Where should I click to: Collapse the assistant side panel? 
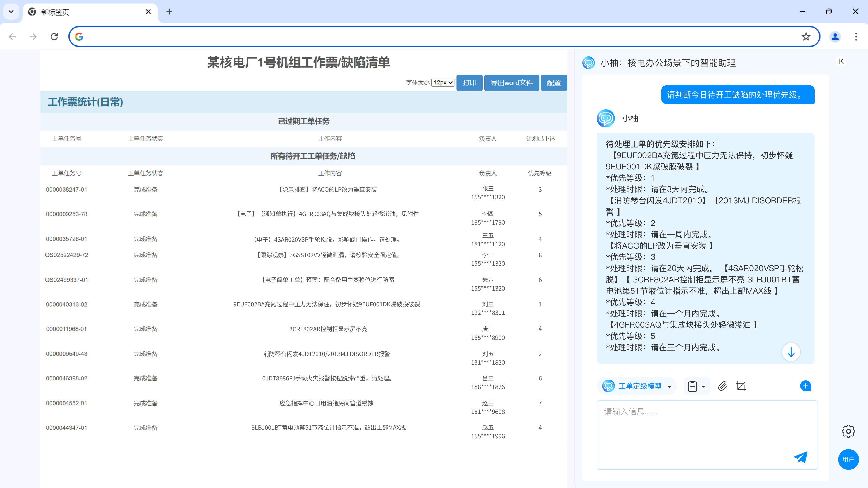point(841,61)
